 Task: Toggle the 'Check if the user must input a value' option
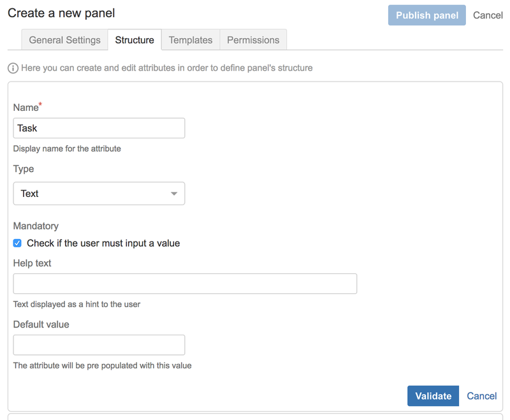(17, 243)
